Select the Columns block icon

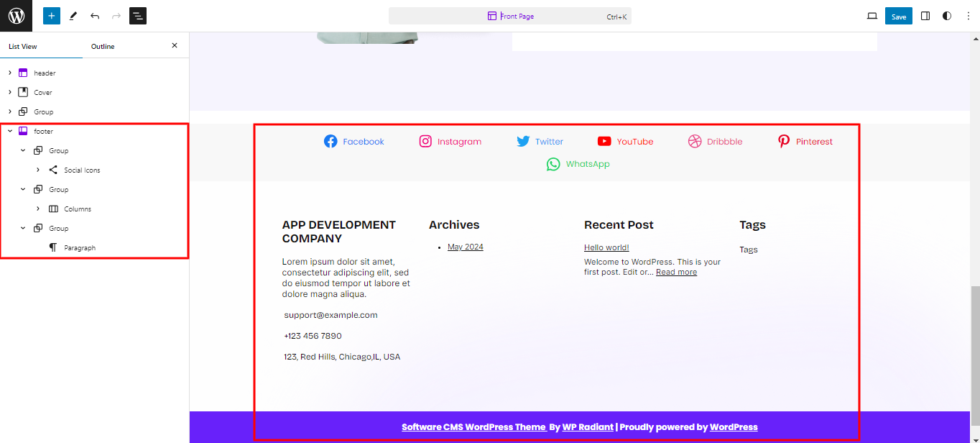pyautogui.click(x=53, y=209)
